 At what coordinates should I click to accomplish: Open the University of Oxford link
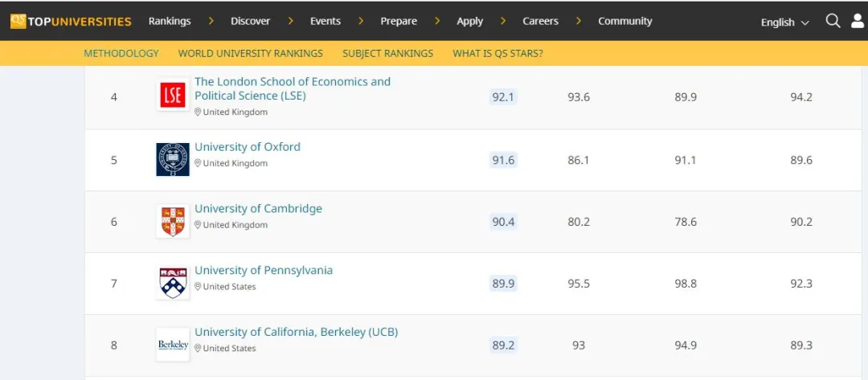point(248,147)
